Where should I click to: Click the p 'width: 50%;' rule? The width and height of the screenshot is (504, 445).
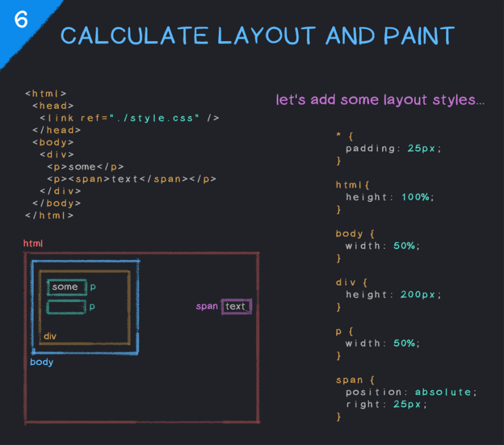click(x=382, y=344)
